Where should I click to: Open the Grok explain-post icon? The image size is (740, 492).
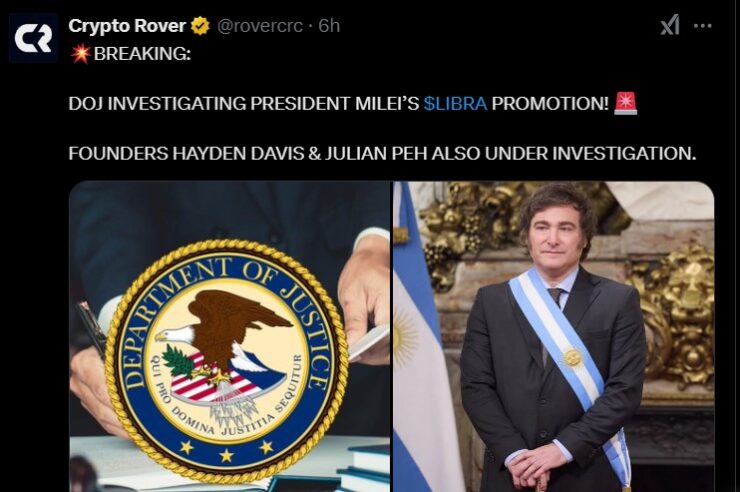pos(670,25)
